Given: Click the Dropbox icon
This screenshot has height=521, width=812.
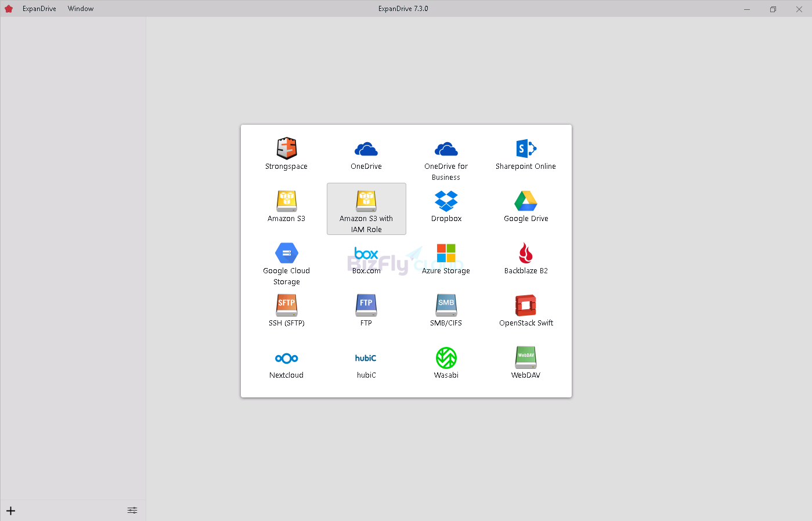Looking at the screenshot, I should tap(446, 201).
